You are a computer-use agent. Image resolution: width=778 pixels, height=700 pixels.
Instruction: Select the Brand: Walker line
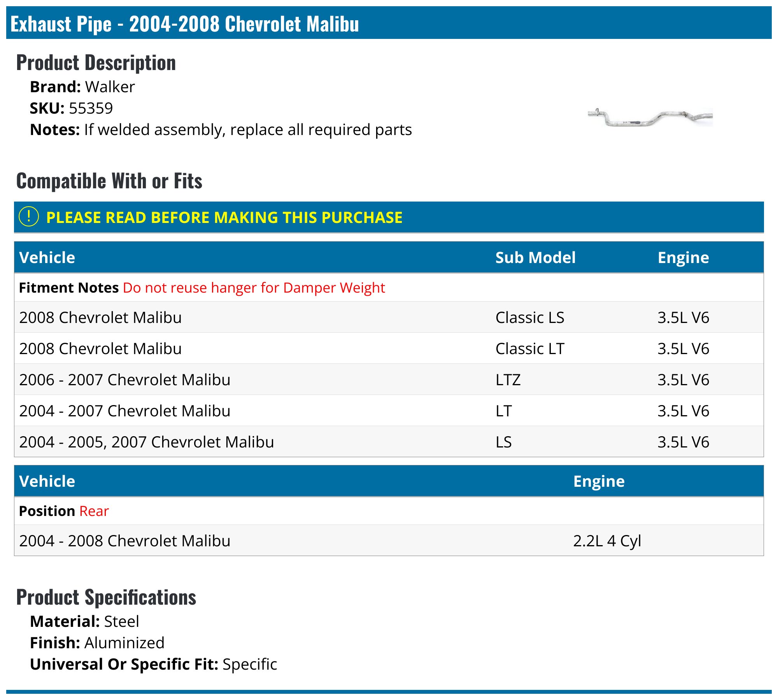(82, 87)
